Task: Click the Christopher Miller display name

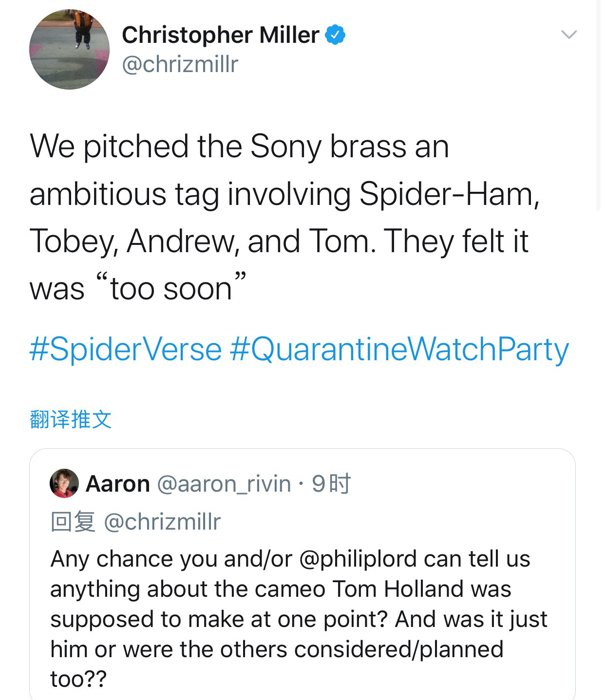Action: coord(220,35)
